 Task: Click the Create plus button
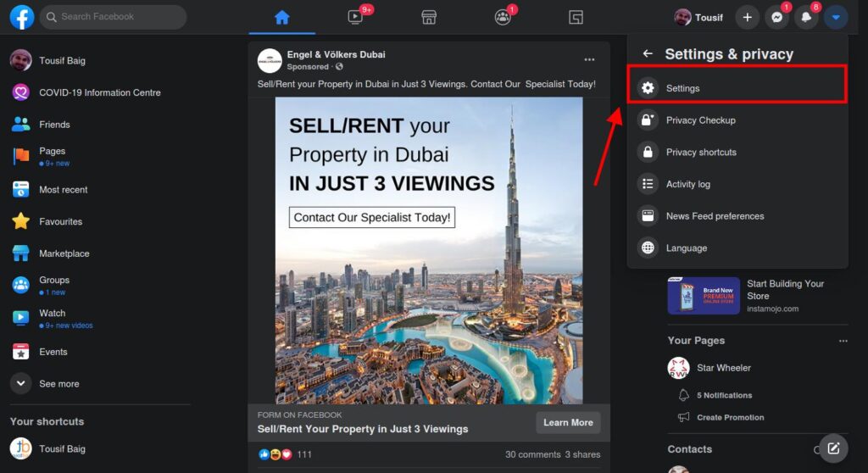748,17
